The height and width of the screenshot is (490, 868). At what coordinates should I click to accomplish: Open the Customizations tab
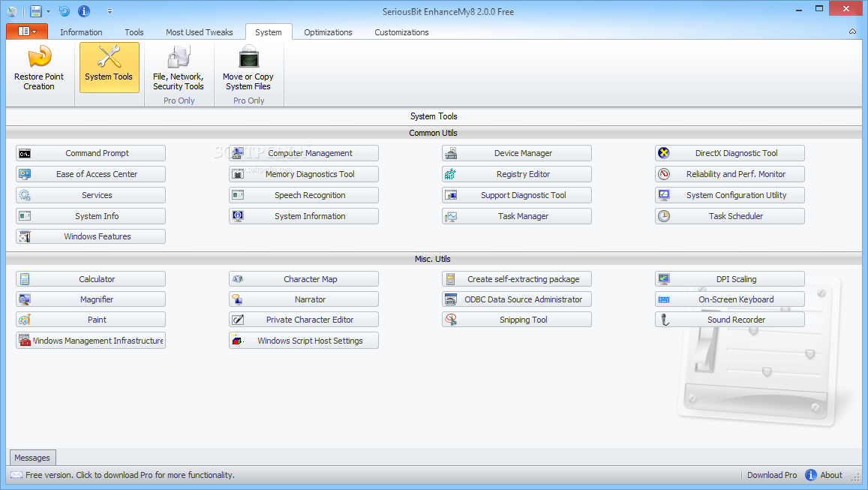coord(402,32)
